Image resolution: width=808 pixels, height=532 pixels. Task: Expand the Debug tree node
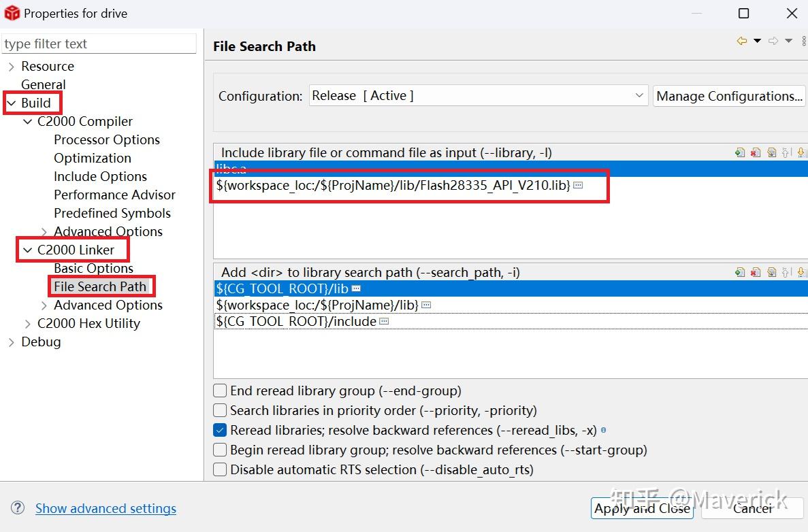coord(12,342)
